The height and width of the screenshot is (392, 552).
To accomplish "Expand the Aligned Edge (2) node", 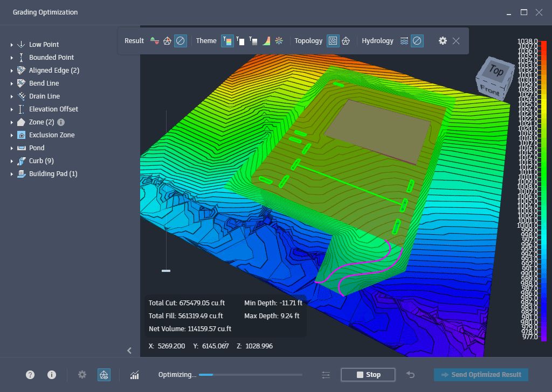I will coord(11,71).
